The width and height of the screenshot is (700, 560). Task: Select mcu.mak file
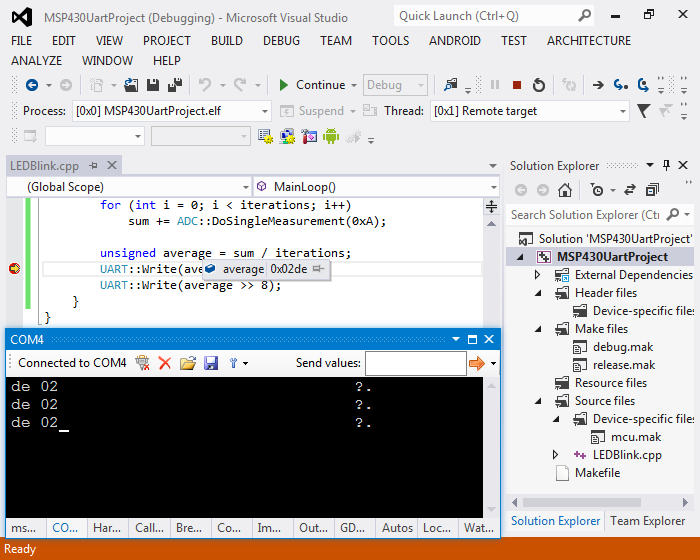[636, 437]
